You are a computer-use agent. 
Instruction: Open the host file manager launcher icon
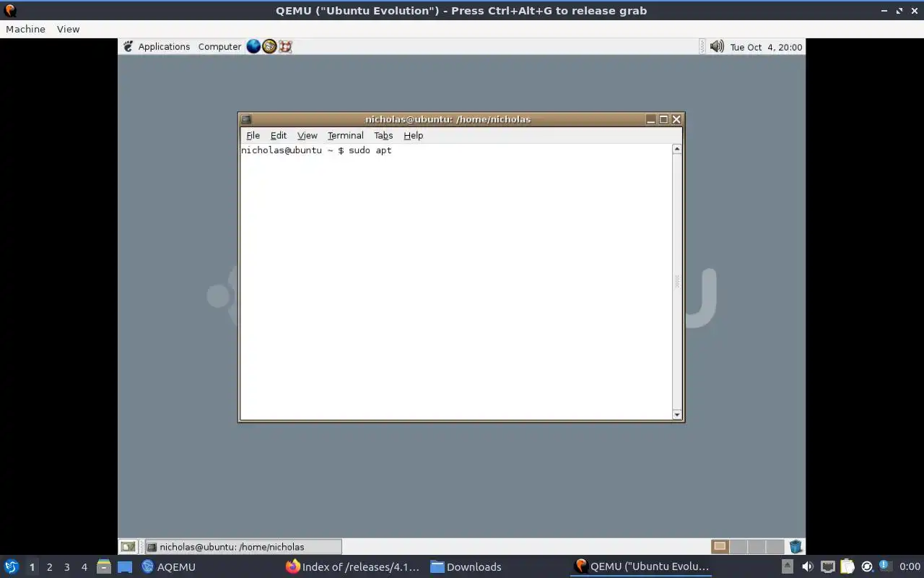(104, 566)
